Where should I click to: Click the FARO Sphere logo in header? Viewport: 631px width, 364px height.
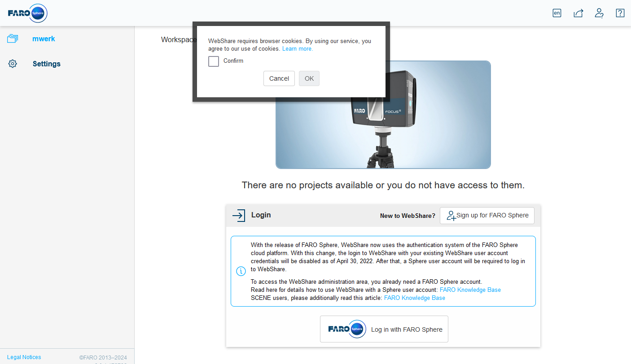28,13
